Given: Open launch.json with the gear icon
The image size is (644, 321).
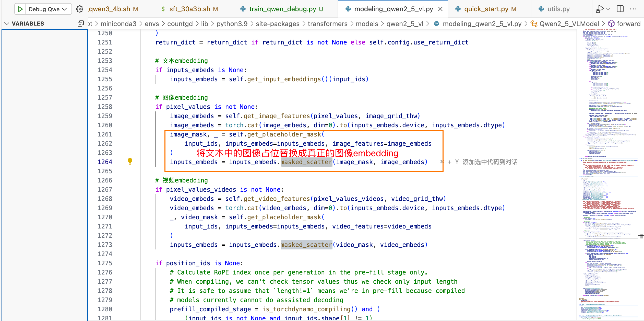Looking at the screenshot, I should [80, 9].
